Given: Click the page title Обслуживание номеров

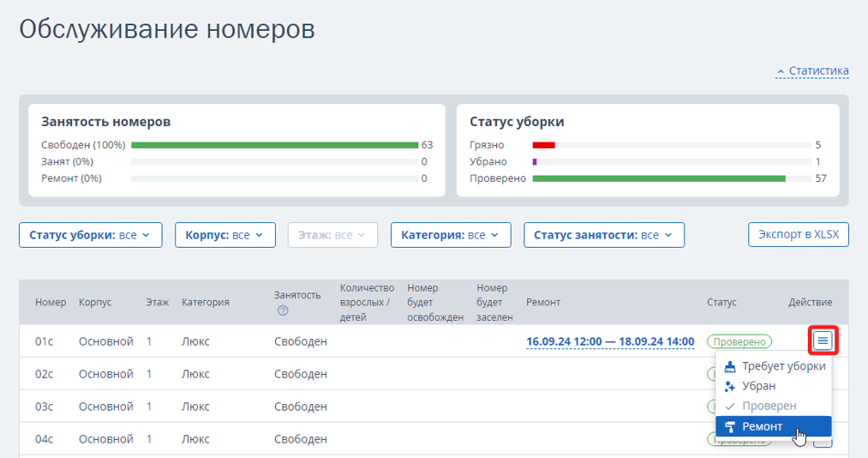Looking at the screenshot, I should tap(166, 29).
